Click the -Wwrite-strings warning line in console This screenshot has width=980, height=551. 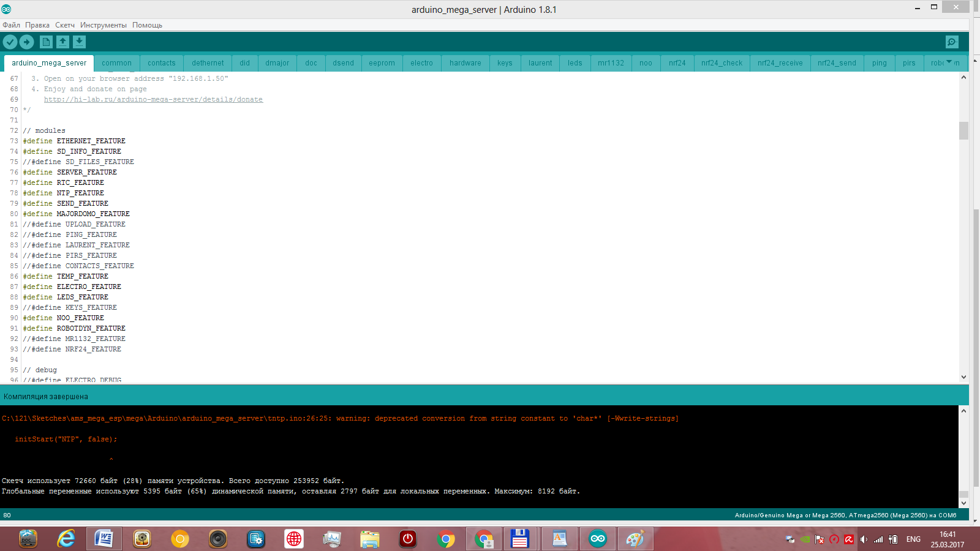340,419
